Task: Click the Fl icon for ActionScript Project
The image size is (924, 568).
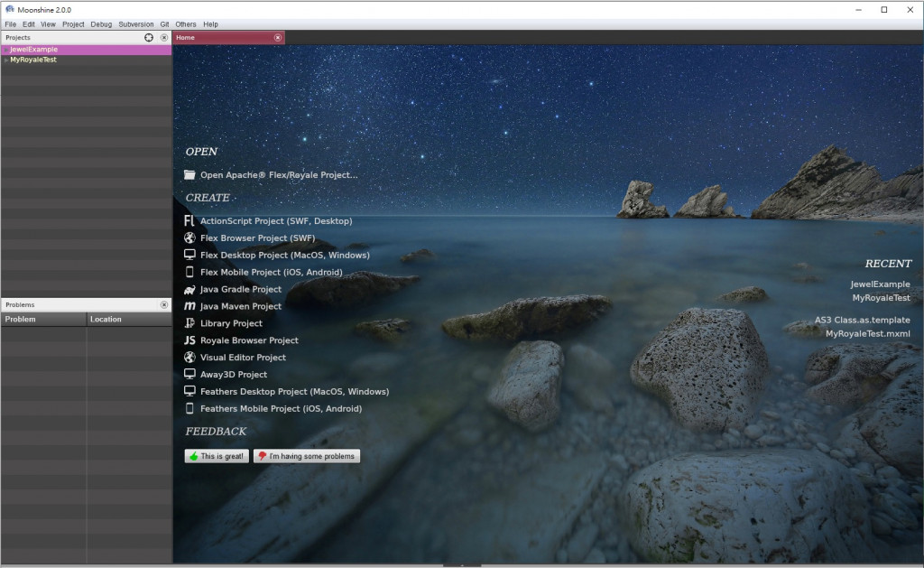Action: [x=189, y=220]
